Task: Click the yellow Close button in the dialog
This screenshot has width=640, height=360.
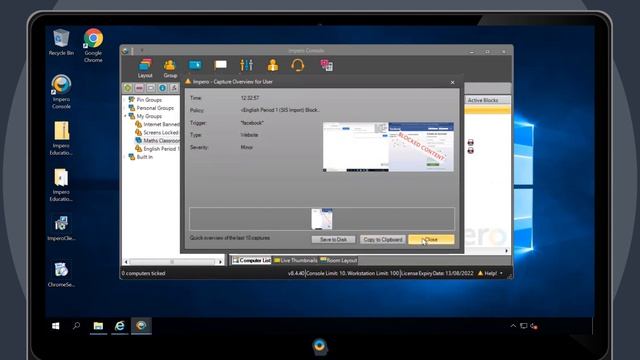Action: click(x=431, y=240)
